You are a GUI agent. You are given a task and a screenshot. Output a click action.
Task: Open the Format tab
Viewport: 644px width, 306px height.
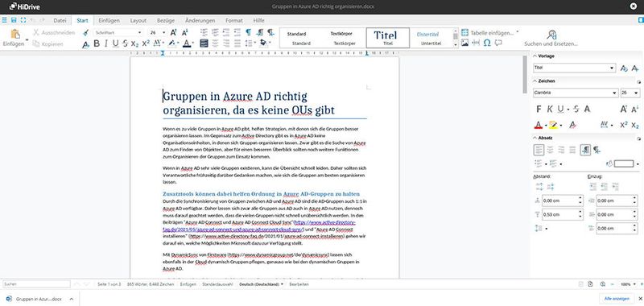click(x=234, y=20)
